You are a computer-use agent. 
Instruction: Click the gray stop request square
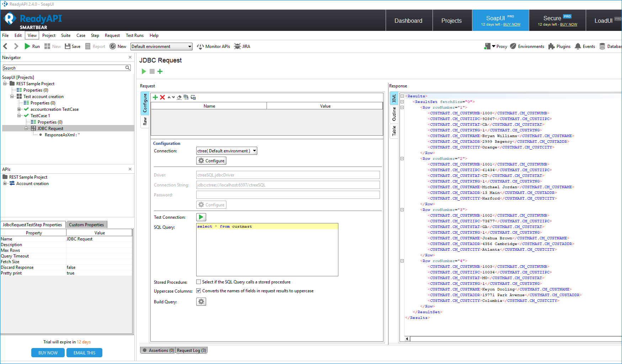click(152, 71)
